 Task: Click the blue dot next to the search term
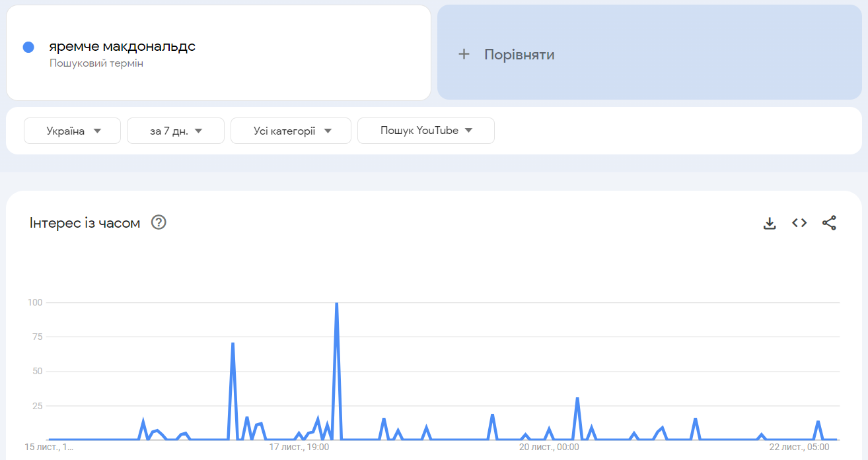click(x=28, y=46)
